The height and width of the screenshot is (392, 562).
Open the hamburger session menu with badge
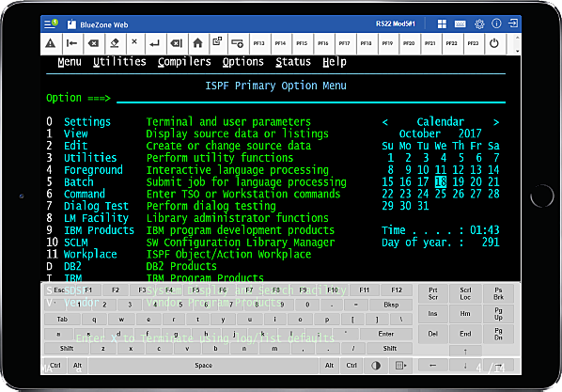point(51,24)
